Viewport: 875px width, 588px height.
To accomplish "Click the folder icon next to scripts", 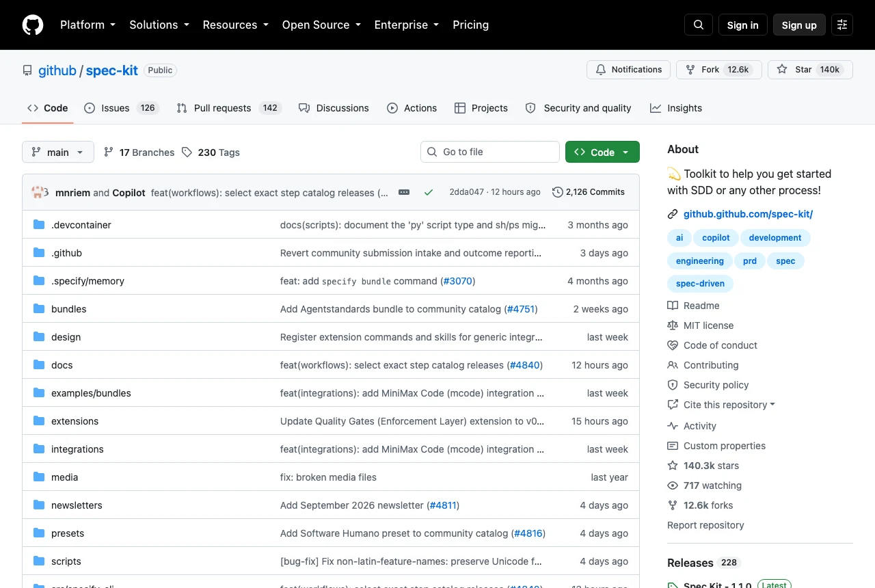I will pos(39,561).
